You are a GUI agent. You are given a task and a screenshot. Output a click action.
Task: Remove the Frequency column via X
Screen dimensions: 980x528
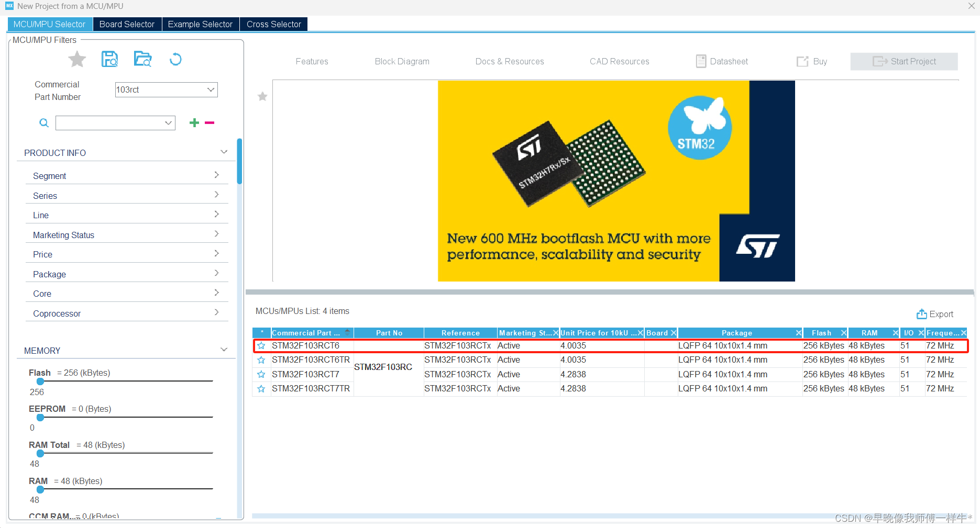(x=963, y=333)
